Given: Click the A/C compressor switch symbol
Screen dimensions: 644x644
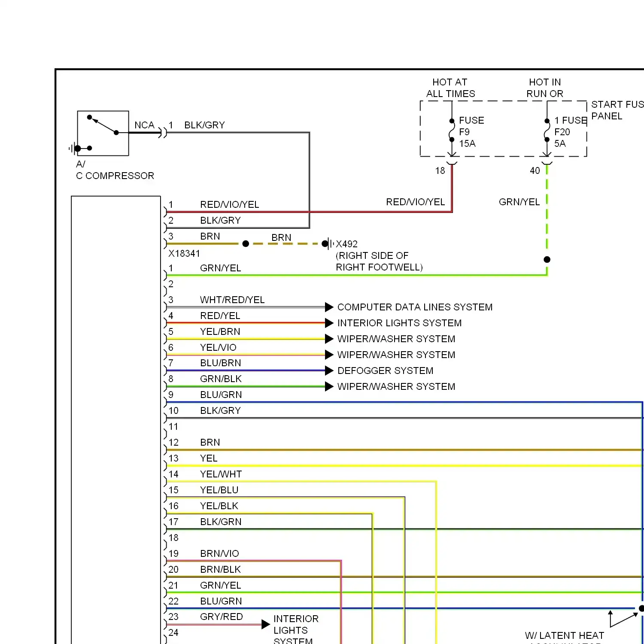Looking at the screenshot, I should [x=103, y=133].
